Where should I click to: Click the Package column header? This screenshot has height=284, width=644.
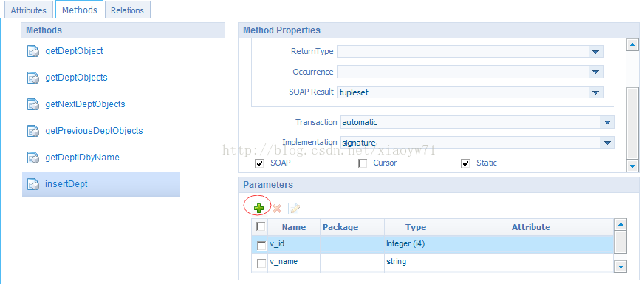click(x=352, y=227)
